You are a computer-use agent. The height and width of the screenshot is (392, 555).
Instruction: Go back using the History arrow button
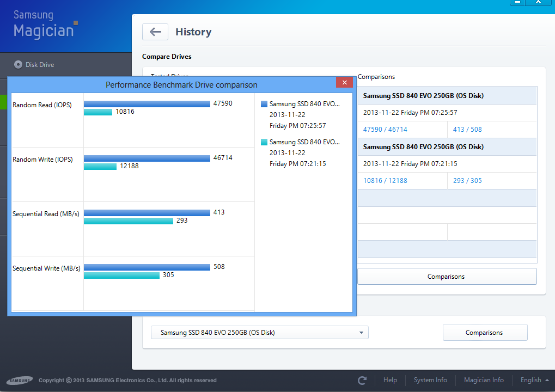155,32
